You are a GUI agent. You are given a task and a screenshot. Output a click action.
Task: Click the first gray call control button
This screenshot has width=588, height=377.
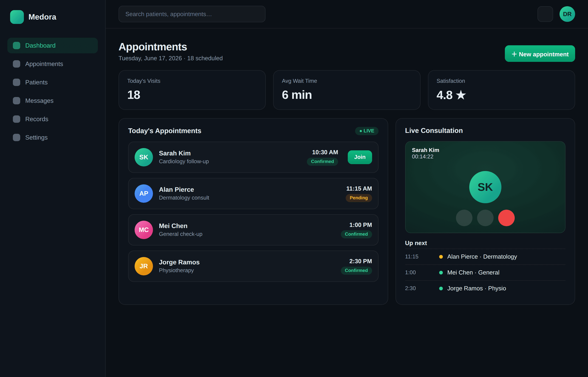pos(464,218)
